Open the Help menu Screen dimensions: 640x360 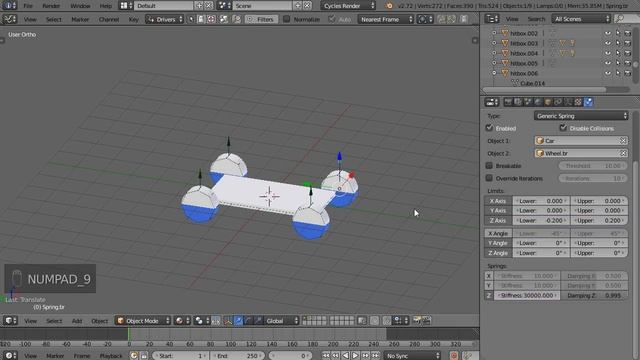coord(105,6)
